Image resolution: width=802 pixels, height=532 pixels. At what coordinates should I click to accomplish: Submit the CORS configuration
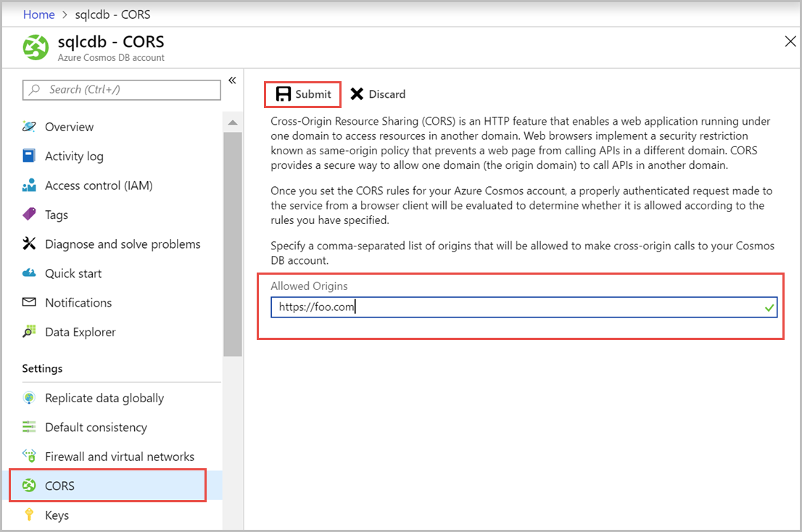coord(302,93)
